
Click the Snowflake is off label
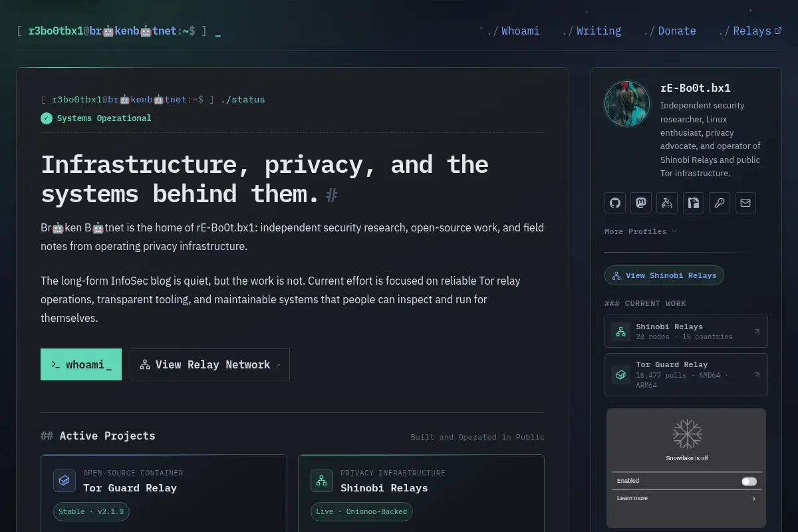point(687,458)
